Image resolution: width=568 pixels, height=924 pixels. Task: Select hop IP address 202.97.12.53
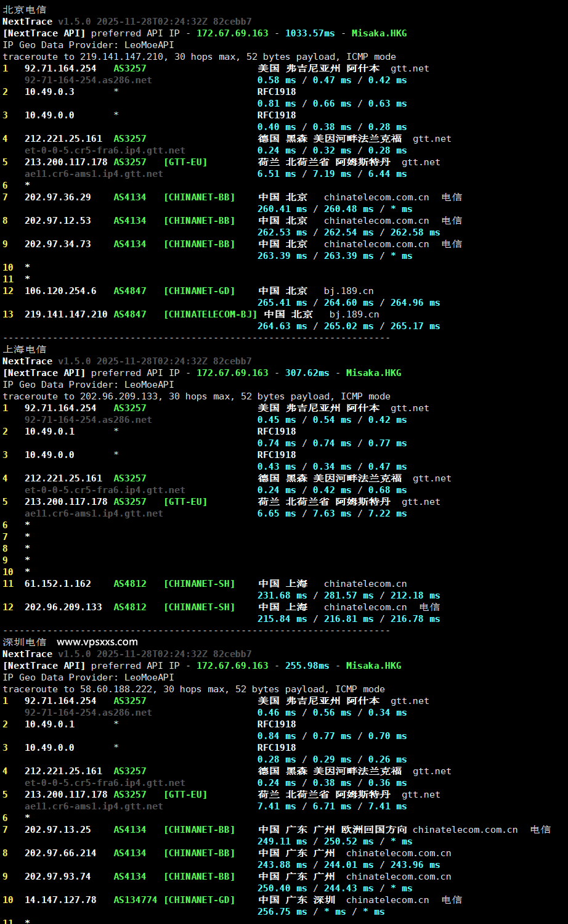[x=58, y=221]
